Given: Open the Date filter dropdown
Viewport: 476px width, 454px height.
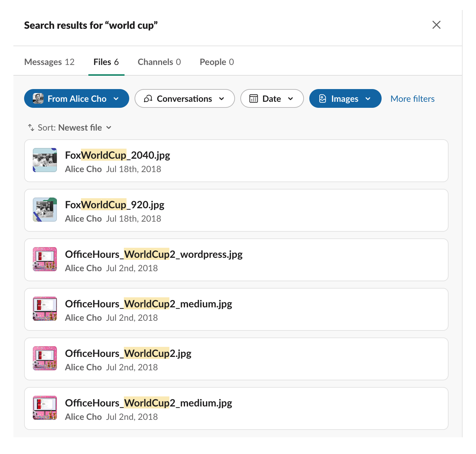Looking at the screenshot, I should coord(272,98).
